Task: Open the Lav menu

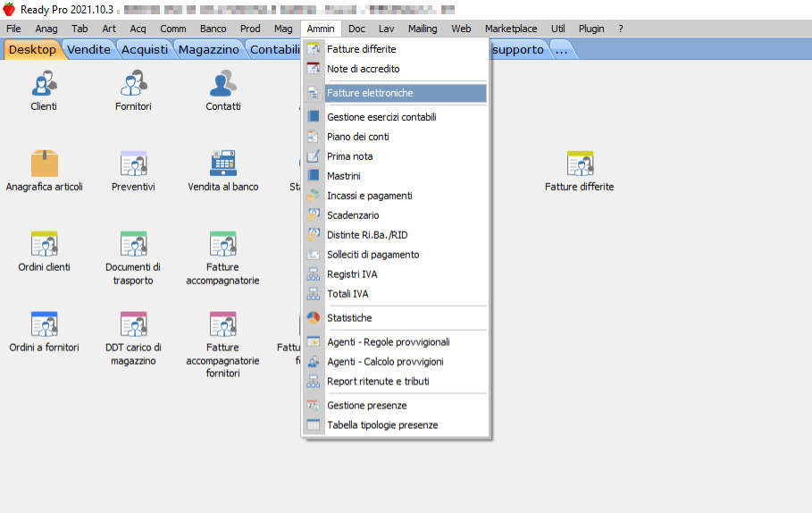Action: pyautogui.click(x=386, y=29)
